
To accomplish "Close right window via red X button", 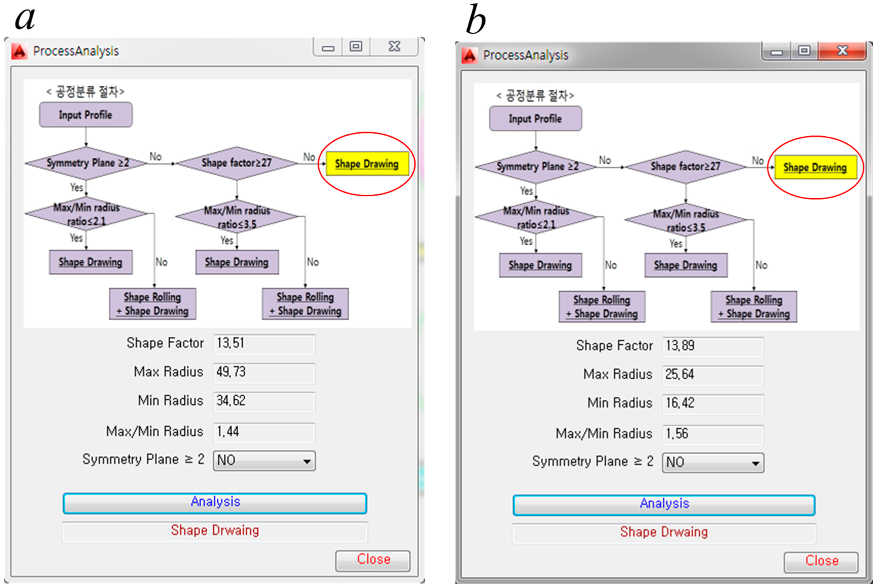I will [842, 51].
